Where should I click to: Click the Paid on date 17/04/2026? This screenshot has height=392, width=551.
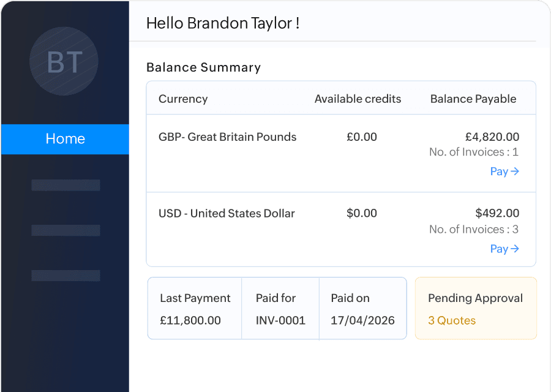(362, 320)
